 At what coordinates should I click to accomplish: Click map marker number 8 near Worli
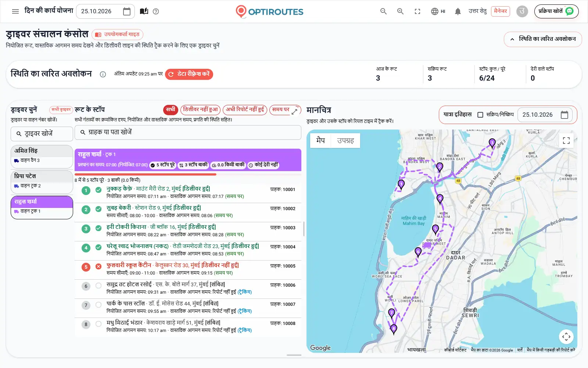(394, 329)
